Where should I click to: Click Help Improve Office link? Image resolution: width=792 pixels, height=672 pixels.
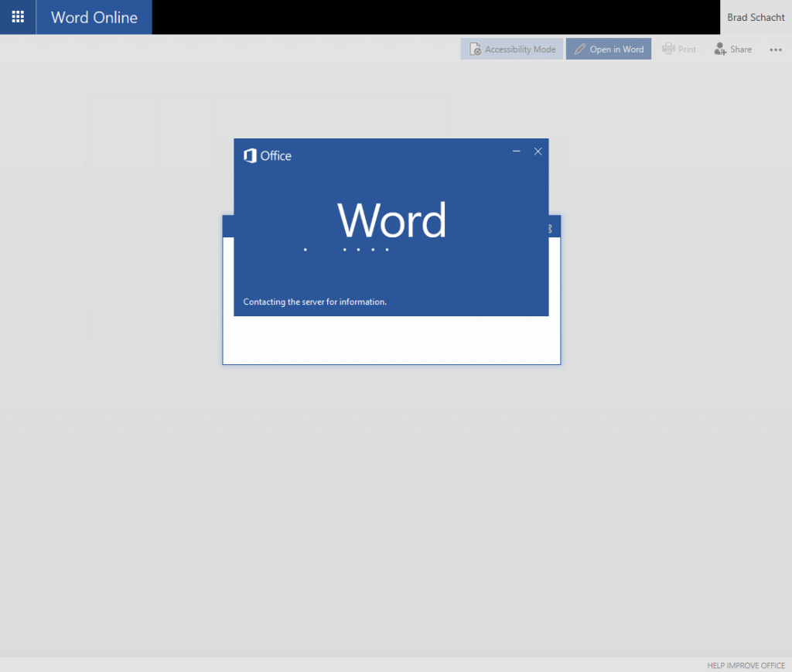click(x=746, y=666)
